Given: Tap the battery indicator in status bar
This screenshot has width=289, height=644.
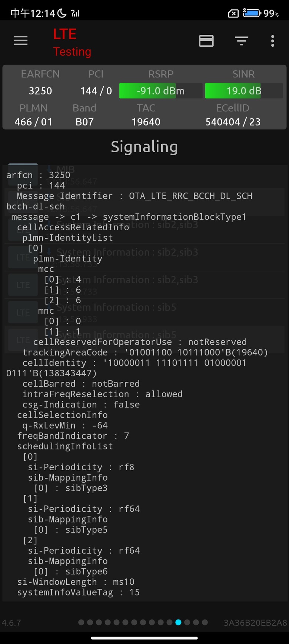Looking at the screenshot, I should (252, 13).
